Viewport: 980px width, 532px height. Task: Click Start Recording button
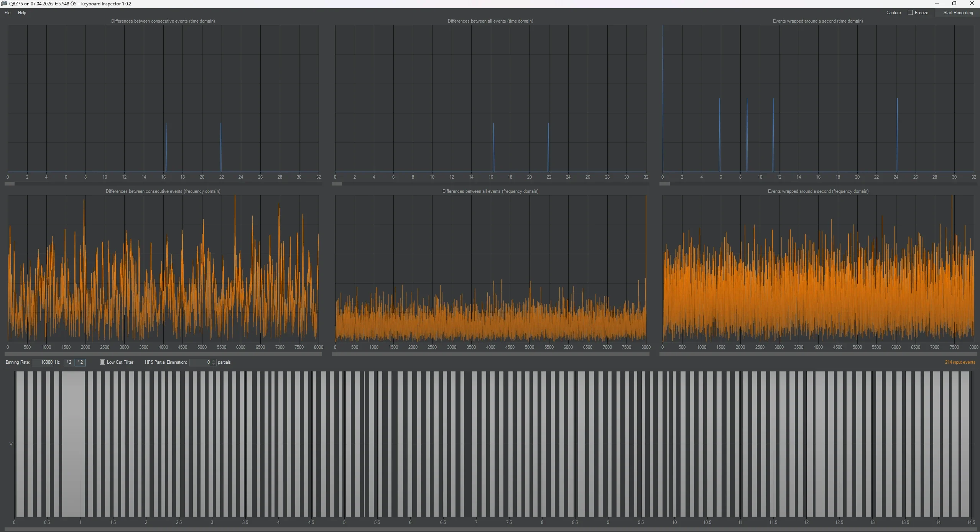(x=958, y=13)
